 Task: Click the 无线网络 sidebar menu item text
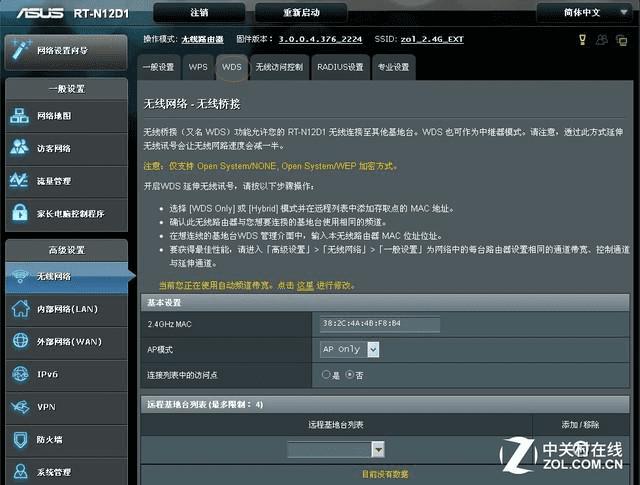click(54, 277)
